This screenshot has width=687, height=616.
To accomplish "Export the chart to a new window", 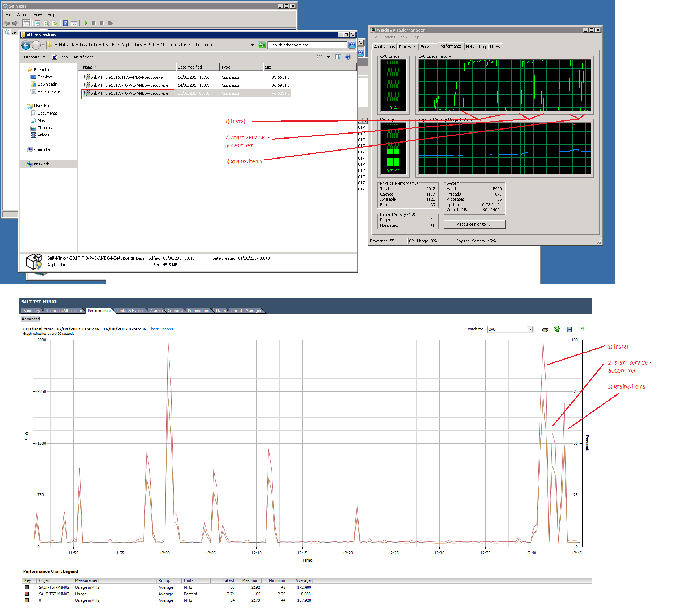I will (582, 329).
